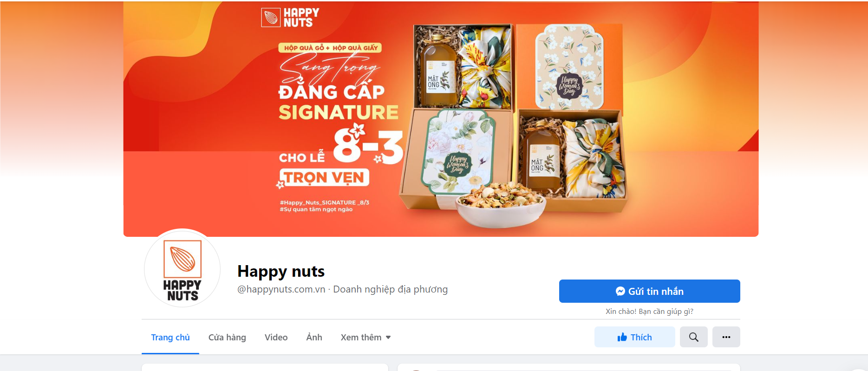Click the #Happy_Nuts_SIGNATURE_8/3 hashtag text
Viewport: 868px width, 371px height.
click(x=325, y=202)
